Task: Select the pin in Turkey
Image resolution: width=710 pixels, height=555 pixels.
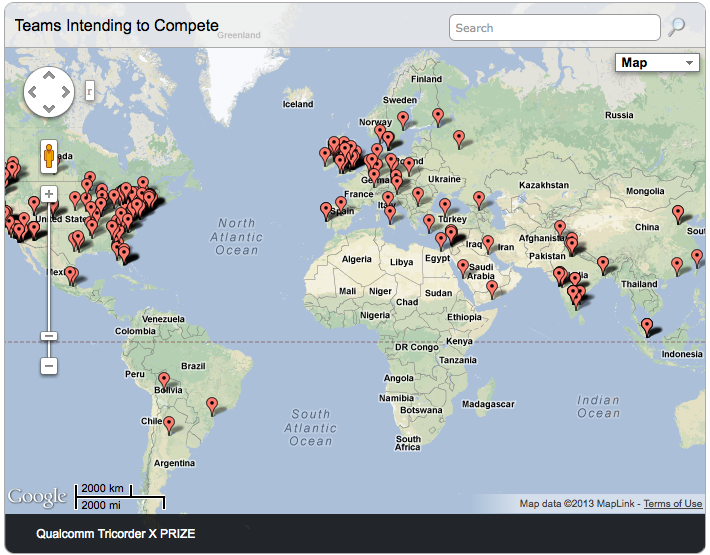Action: click(445, 206)
